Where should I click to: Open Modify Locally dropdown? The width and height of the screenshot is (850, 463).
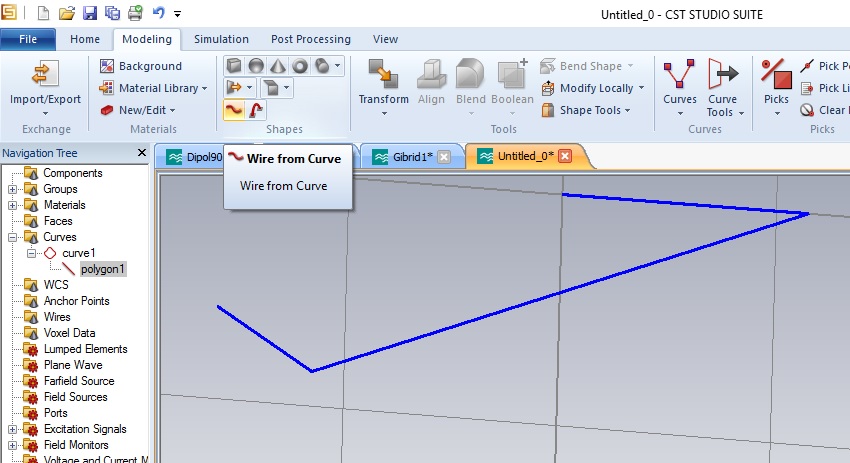click(x=593, y=88)
